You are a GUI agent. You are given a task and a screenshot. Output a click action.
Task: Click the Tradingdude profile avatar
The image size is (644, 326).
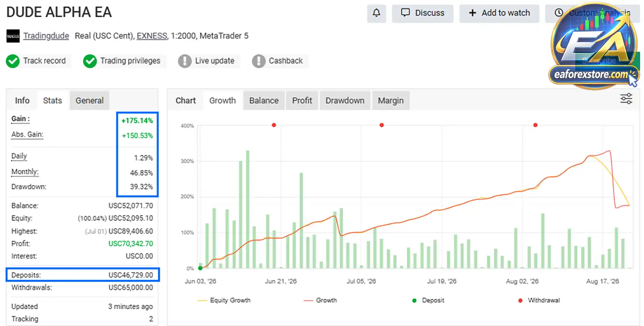click(13, 36)
